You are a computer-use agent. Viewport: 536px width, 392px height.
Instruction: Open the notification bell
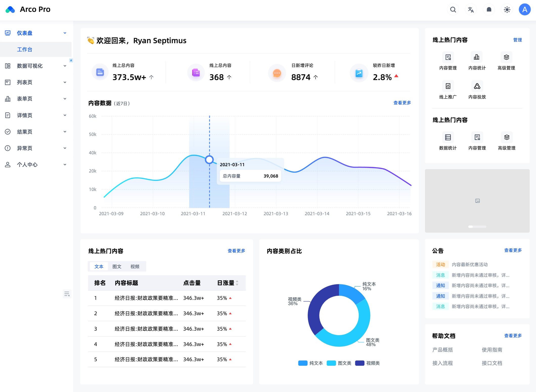pos(489,10)
